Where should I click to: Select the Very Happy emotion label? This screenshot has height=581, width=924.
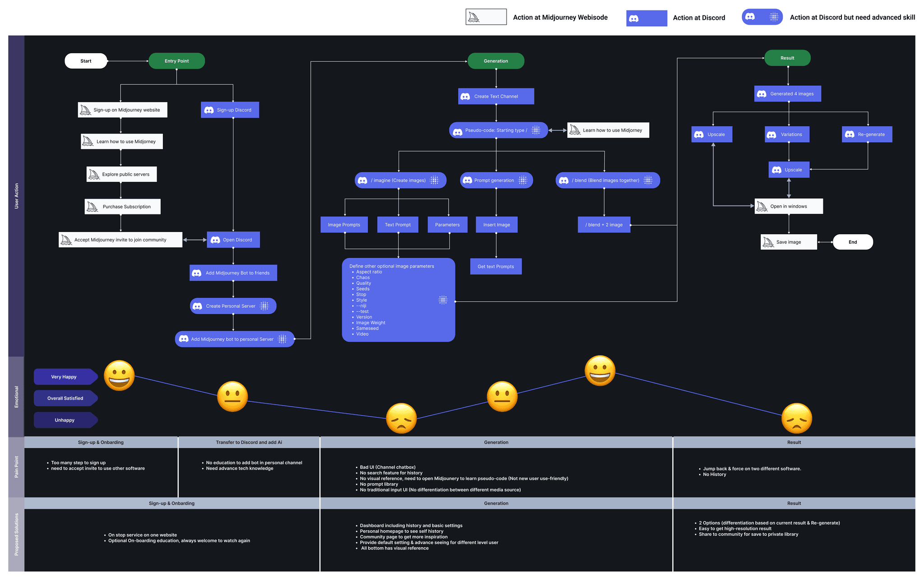65,377
